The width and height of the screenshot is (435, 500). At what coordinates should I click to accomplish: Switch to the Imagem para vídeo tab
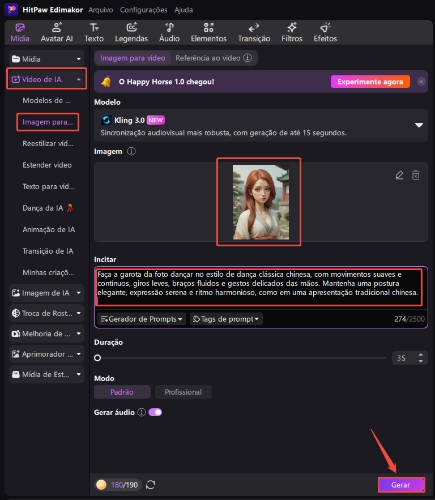coord(133,58)
